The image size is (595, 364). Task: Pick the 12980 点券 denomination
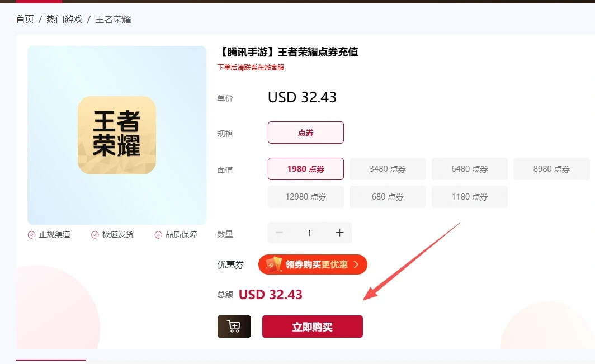tap(306, 197)
